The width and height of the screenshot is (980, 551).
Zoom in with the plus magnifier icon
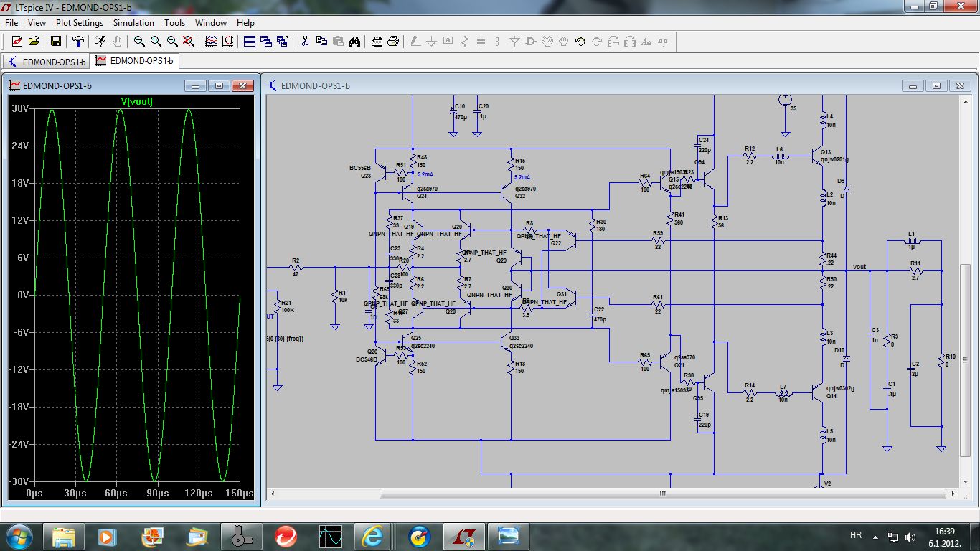click(139, 42)
